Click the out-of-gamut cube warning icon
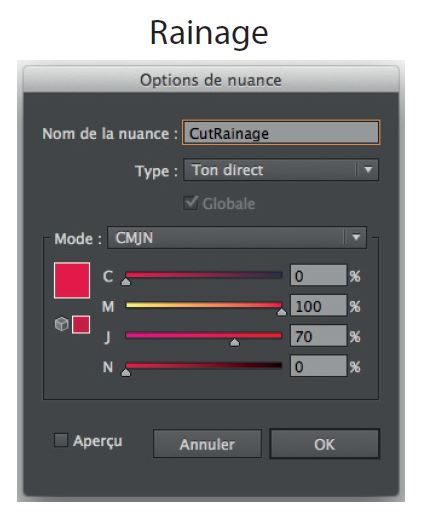Image resolution: width=427 pixels, height=524 pixels. point(61,324)
